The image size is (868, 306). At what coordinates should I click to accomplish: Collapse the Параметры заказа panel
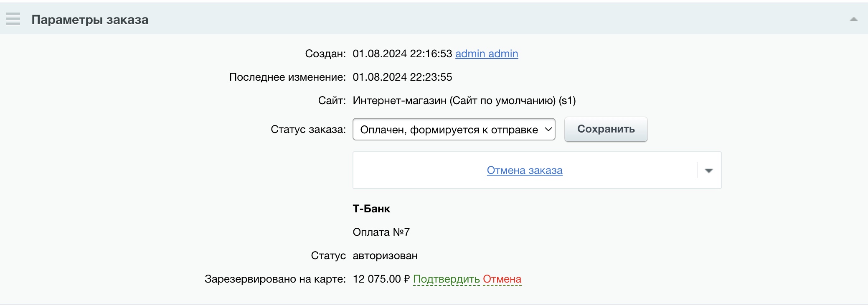click(x=853, y=19)
